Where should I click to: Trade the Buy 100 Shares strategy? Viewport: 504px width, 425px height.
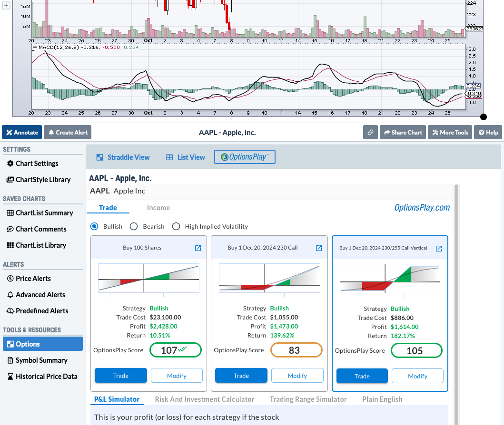121,376
